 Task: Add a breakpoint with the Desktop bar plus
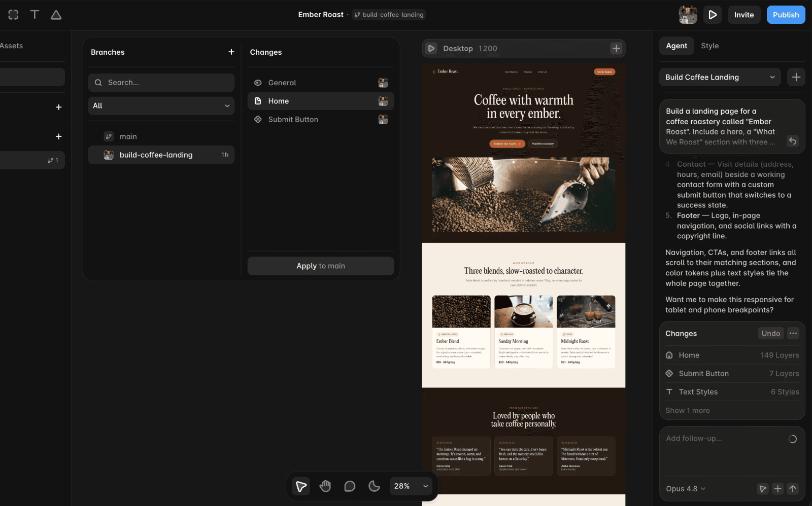click(x=616, y=48)
